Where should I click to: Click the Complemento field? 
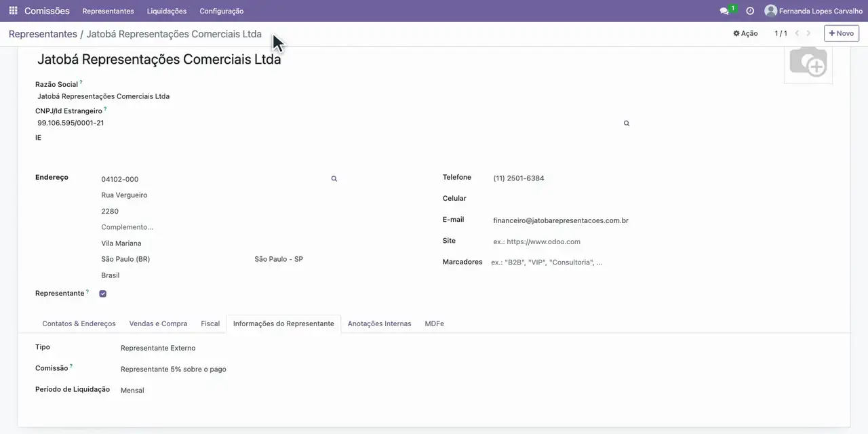click(127, 227)
